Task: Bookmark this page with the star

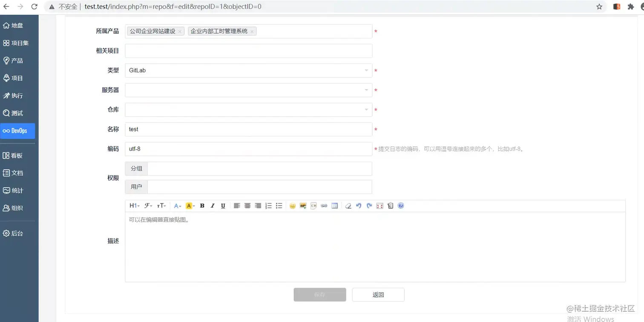Action: 599,7
